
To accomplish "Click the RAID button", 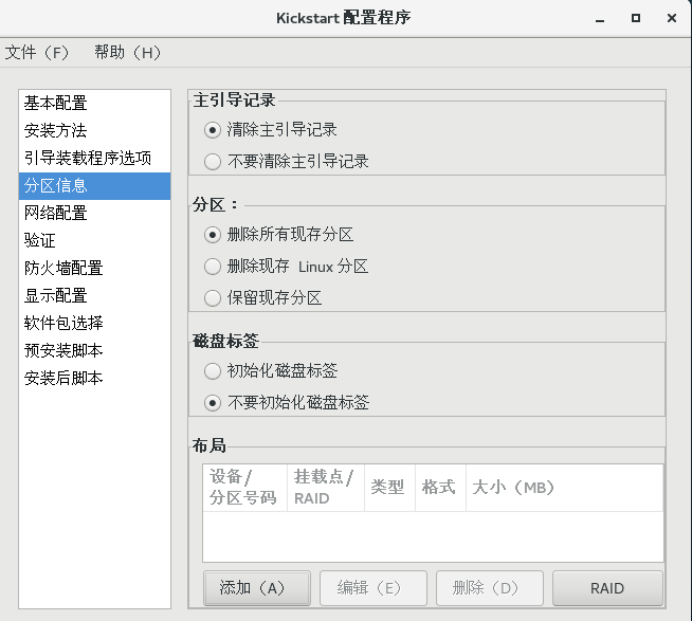I will coord(607,588).
